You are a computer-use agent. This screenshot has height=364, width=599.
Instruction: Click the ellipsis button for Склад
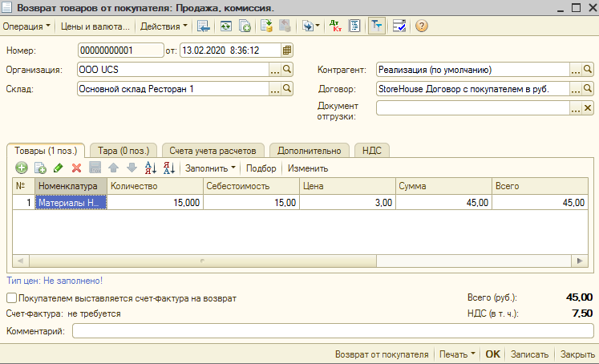point(275,89)
